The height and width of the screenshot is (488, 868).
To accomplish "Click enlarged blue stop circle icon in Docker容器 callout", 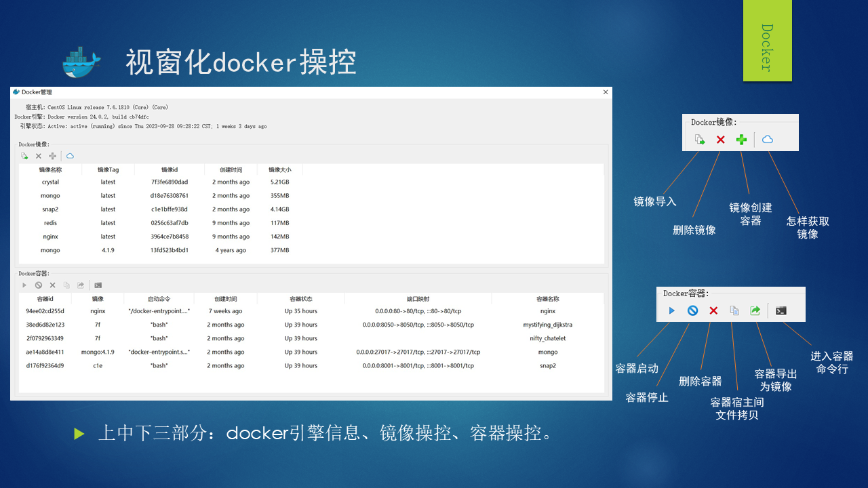I will pos(692,310).
